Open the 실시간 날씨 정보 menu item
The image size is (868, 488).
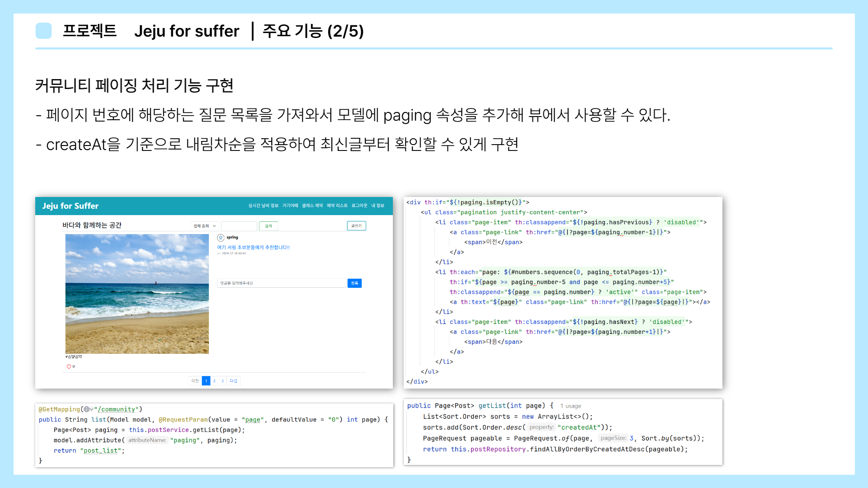point(263,206)
